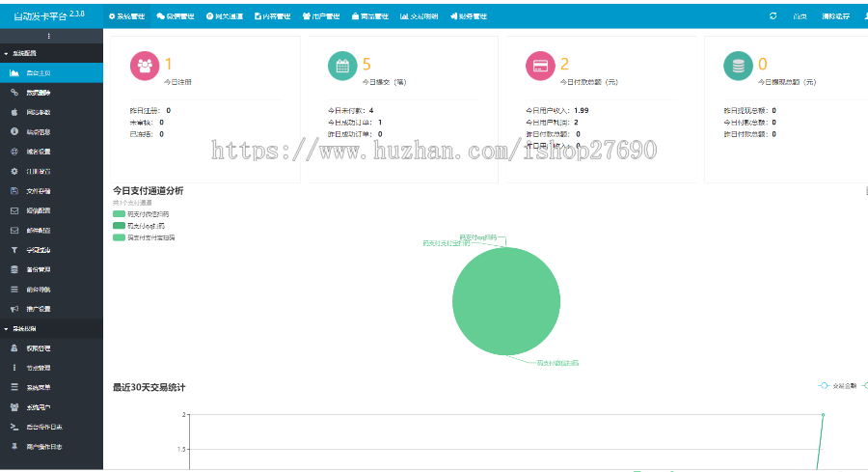Toggle the 码支付微信扫码 legend swatch
The image size is (868, 472).
119,214
